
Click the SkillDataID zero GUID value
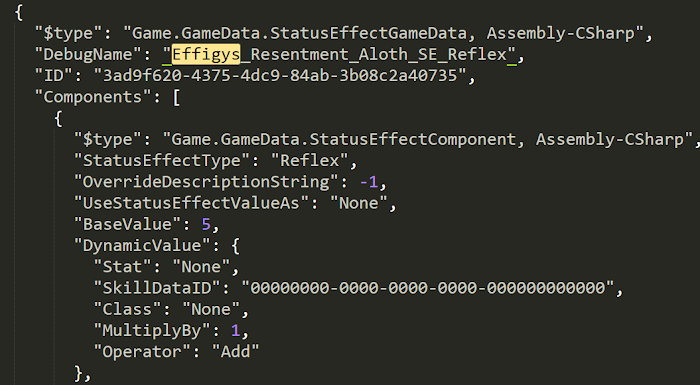(x=428, y=288)
